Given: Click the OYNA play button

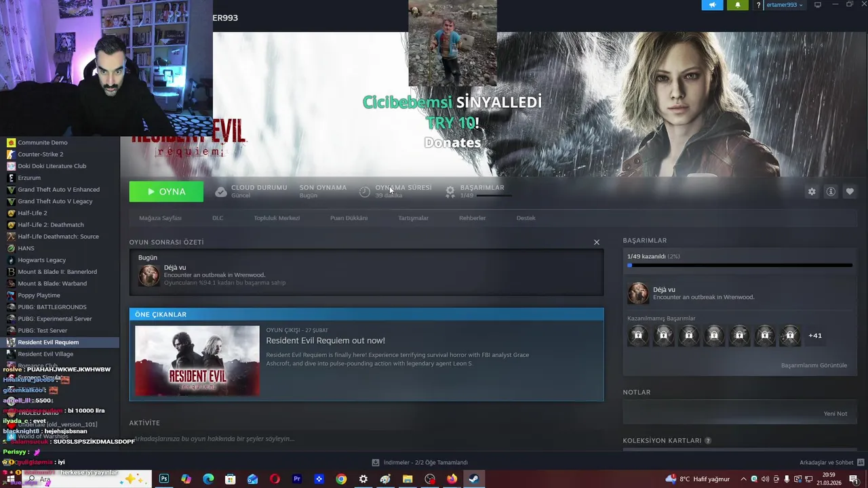Looking at the screenshot, I should [166, 192].
